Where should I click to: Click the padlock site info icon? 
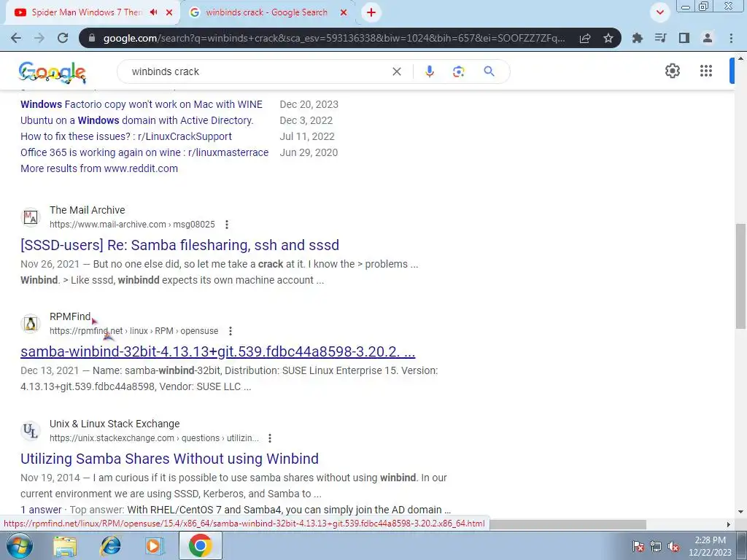[92, 38]
